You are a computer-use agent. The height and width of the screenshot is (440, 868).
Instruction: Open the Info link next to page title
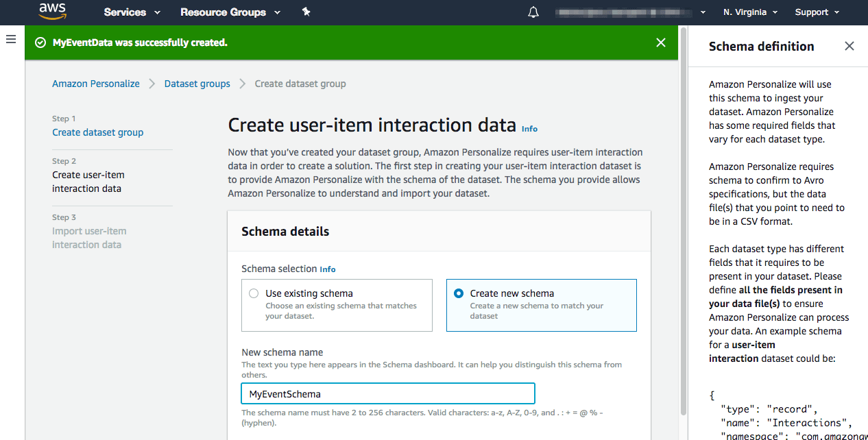(x=528, y=129)
